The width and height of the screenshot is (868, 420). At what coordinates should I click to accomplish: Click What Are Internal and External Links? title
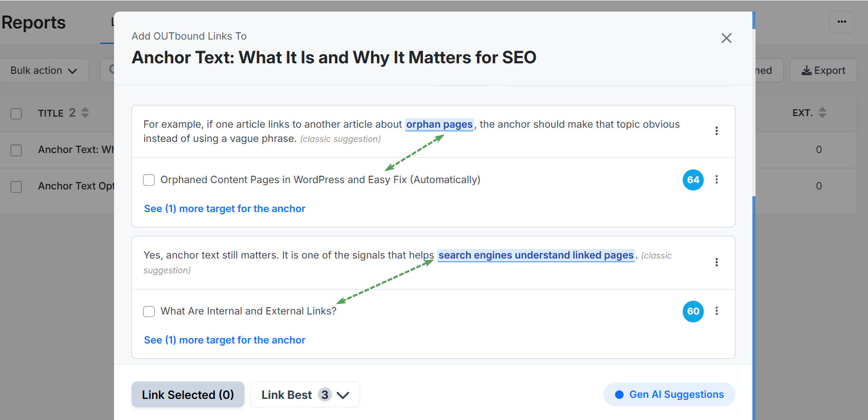click(x=248, y=311)
